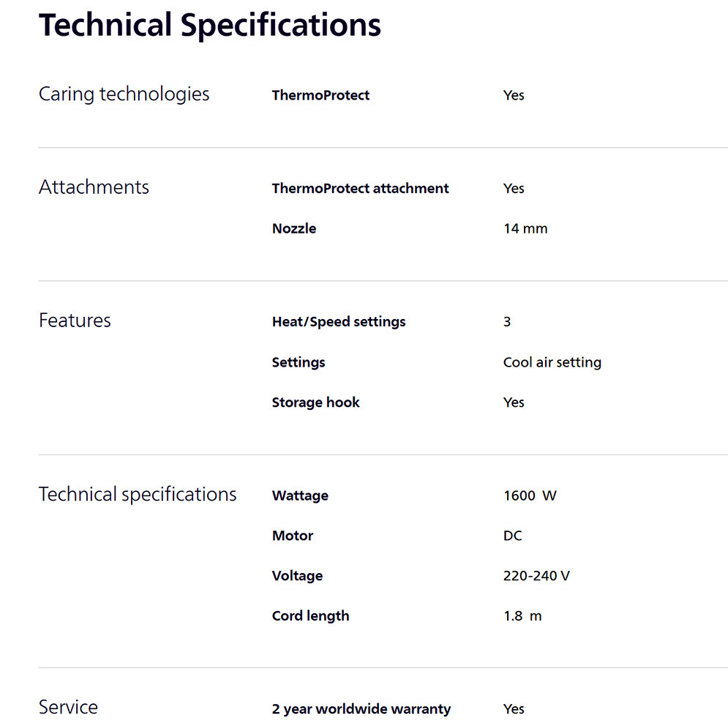
Task: Click the Technical specifications section title
Action: tap(138, 494)
